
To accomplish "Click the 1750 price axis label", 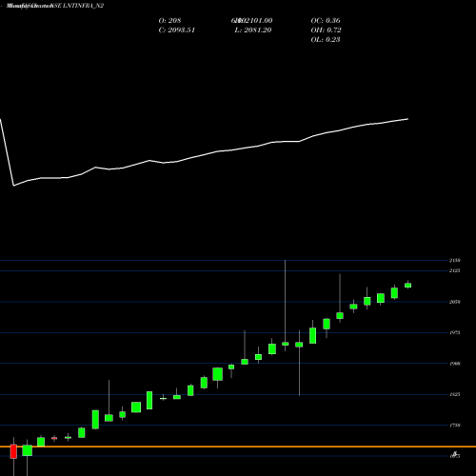I will 455,426.
